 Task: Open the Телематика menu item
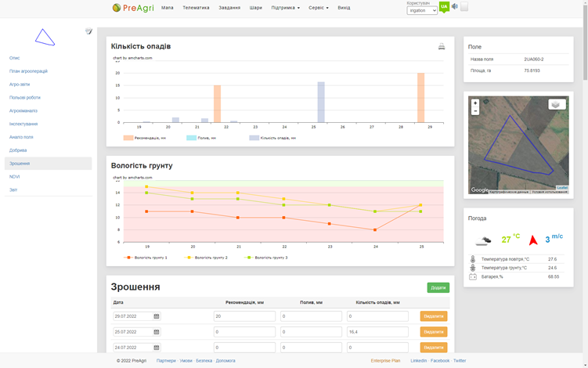tap(196, 8)
